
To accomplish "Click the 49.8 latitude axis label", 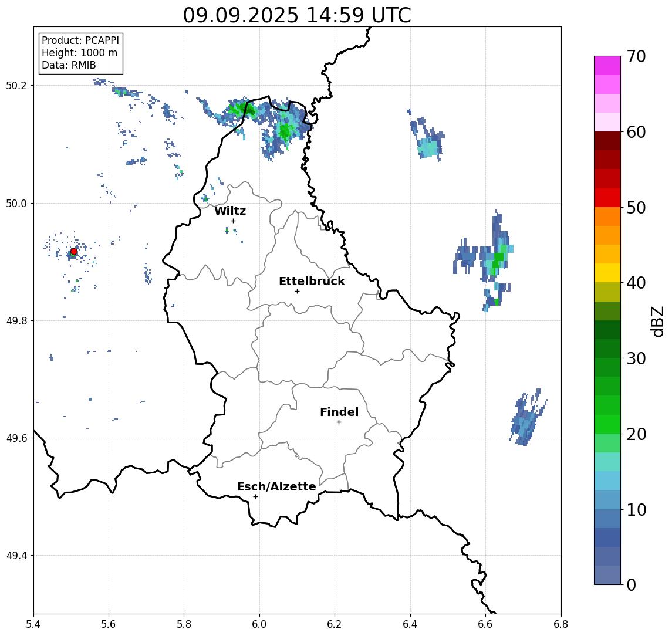I will [16, 320].
